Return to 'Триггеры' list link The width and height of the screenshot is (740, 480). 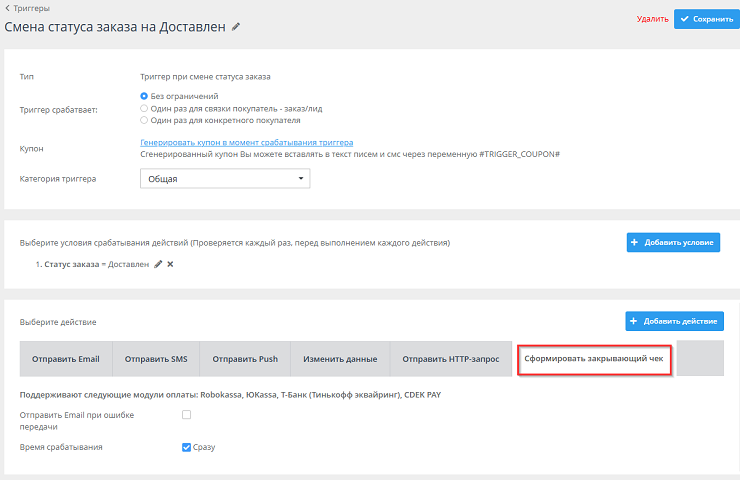pyautogui.click(x=31, y=8)
